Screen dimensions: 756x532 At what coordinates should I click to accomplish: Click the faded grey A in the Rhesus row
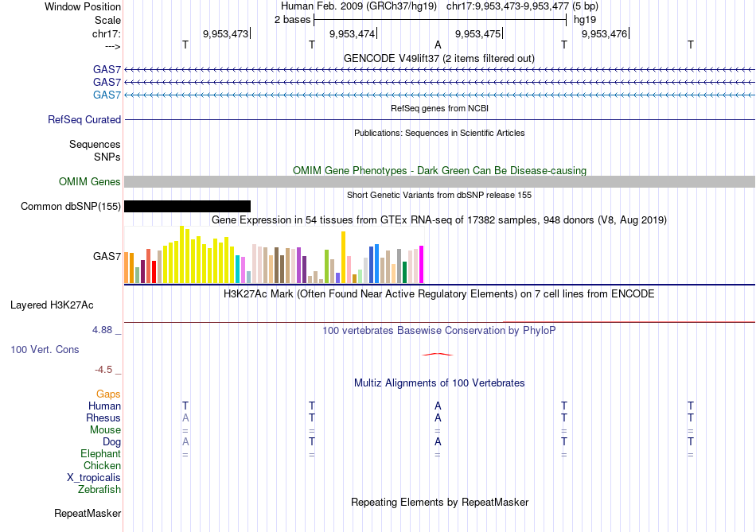coord(185,417)
